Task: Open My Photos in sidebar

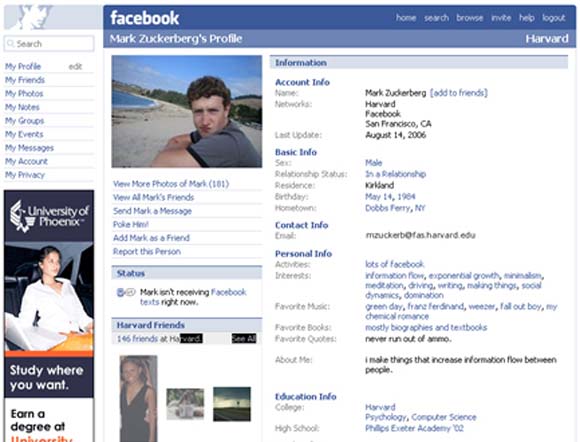Action: point(24,94)
